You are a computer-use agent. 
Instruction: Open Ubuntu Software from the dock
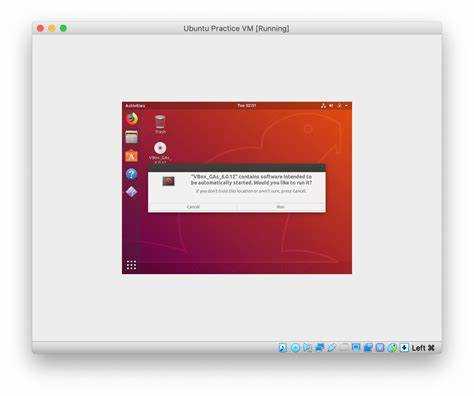(x=131, y=156)
